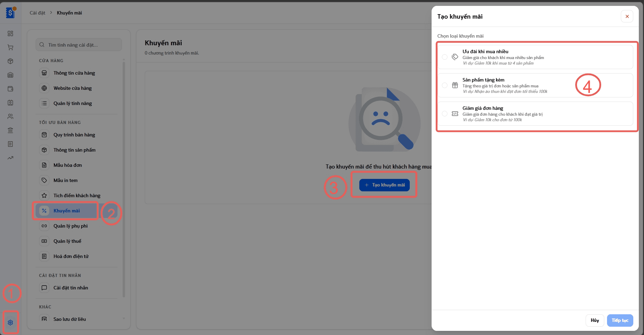Screen dimensions: 644x335
Task: Open the trend chart icon in left rail
Action: click(10, 158)
